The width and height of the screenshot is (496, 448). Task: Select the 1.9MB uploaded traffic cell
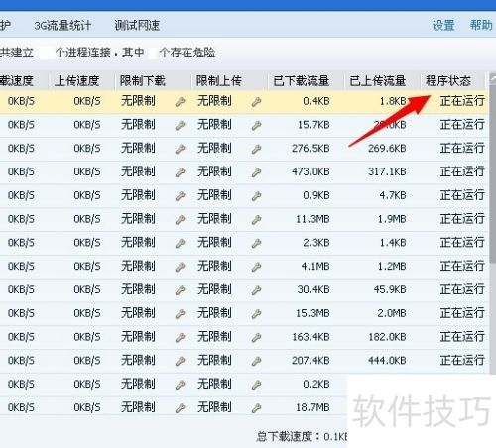(392, 219)
